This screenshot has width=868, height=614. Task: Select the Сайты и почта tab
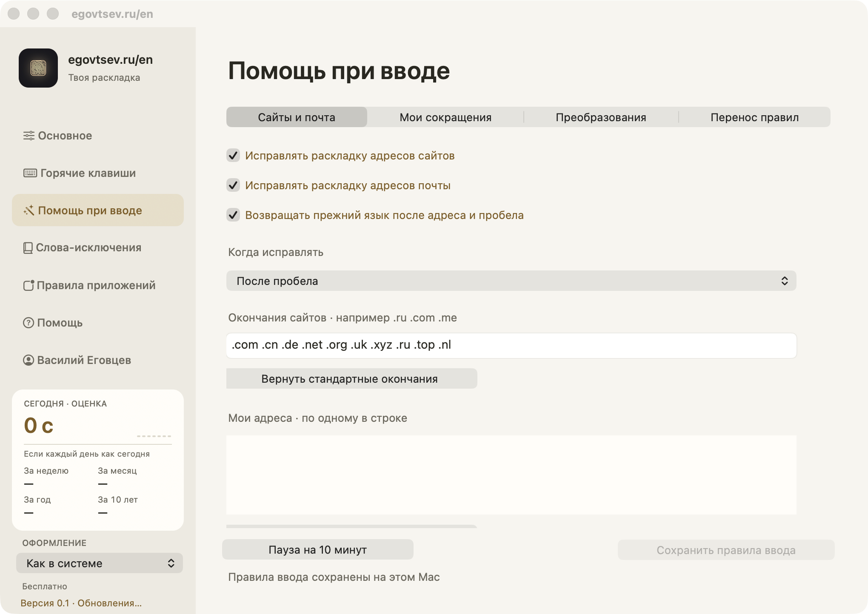coord(297,117)
